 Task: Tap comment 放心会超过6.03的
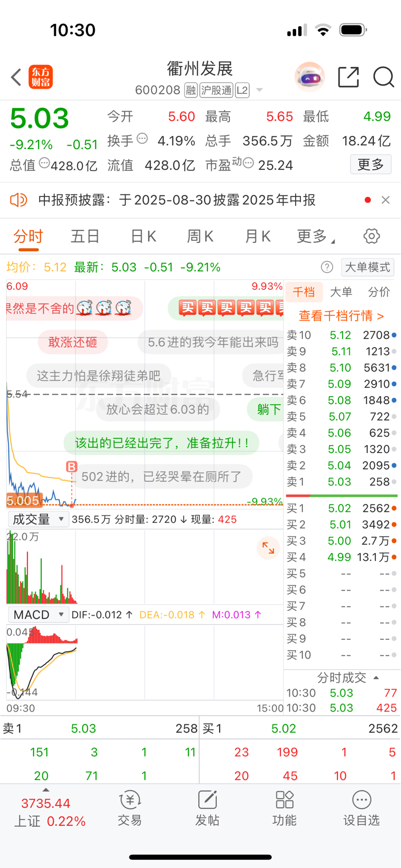(x=157, y=409)
